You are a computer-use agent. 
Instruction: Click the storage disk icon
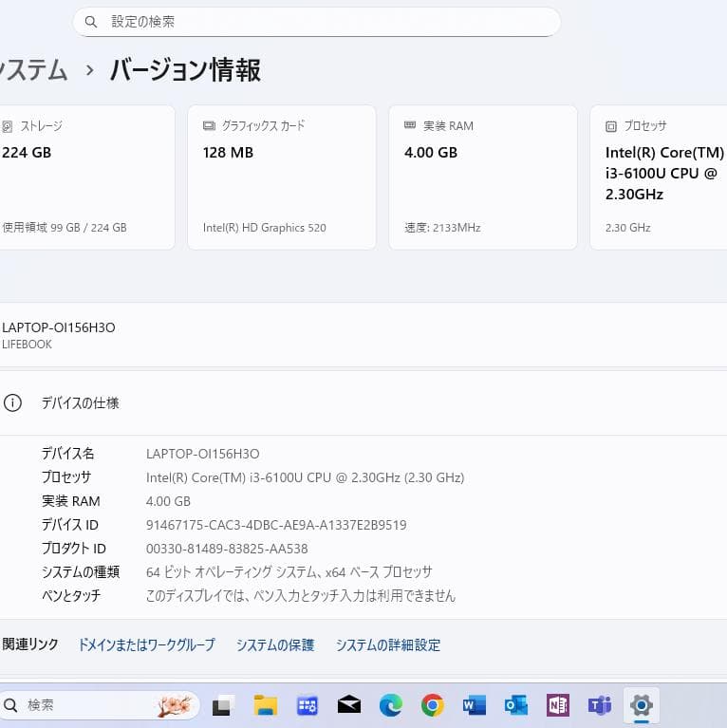(x=7, y=126)
